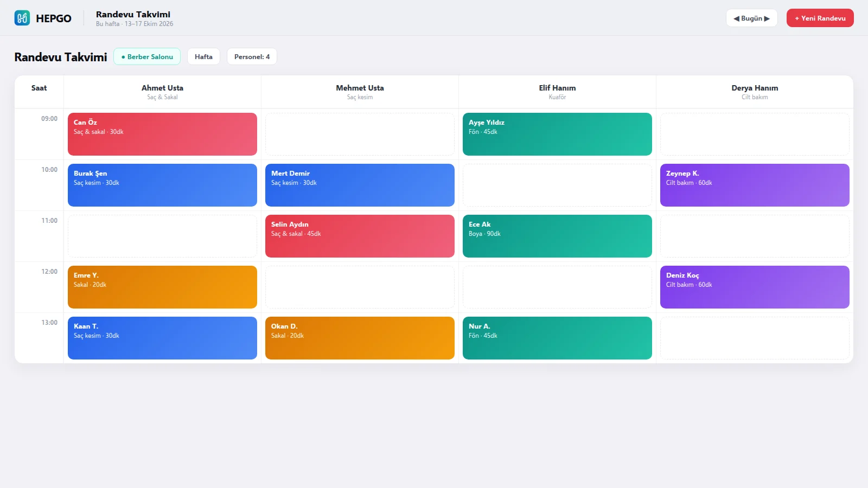Screen dimensions: 868x488
Task: Click the 13:00 time label
Action: [49, 323]
